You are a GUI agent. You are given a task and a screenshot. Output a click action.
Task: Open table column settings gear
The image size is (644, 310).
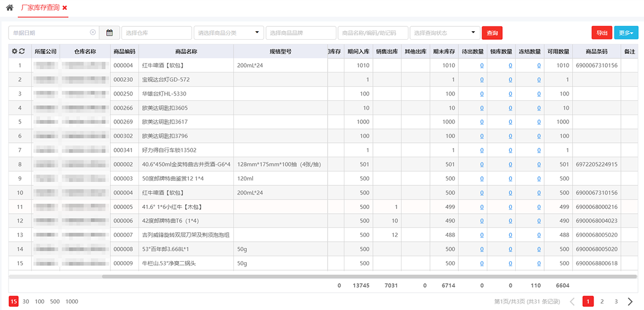[14, 52]
